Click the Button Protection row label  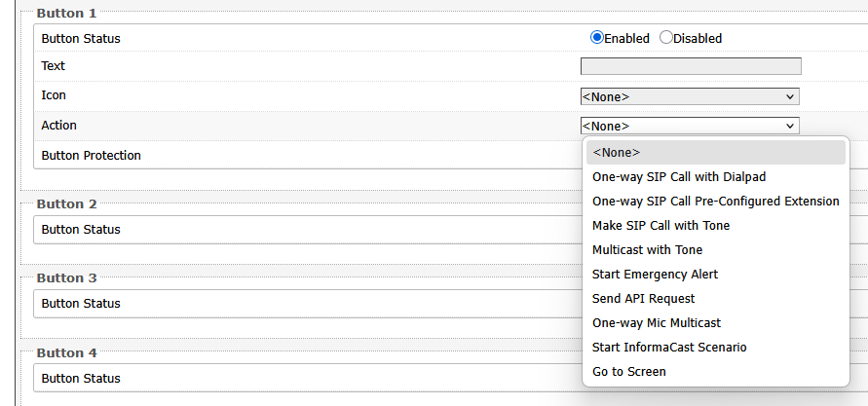[x=91, y=155]
